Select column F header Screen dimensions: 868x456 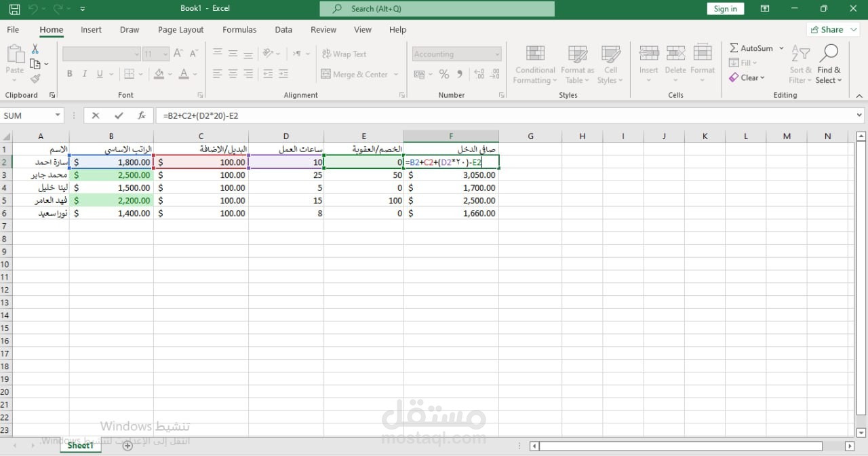pyautogui.click(x=451, y=136)
